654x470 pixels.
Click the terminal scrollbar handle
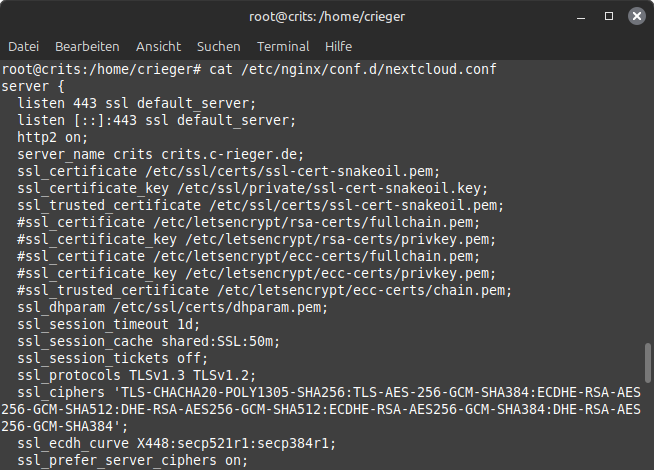648,363
